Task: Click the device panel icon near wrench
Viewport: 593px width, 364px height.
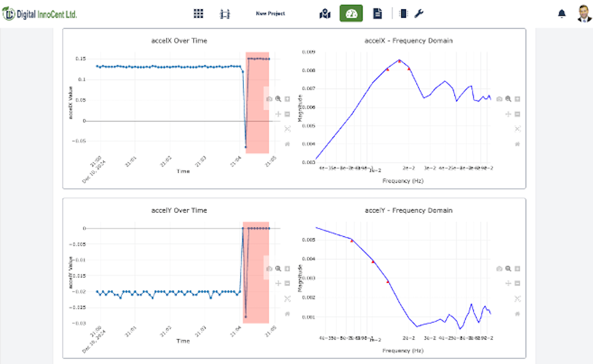Action: pos(403,14)
